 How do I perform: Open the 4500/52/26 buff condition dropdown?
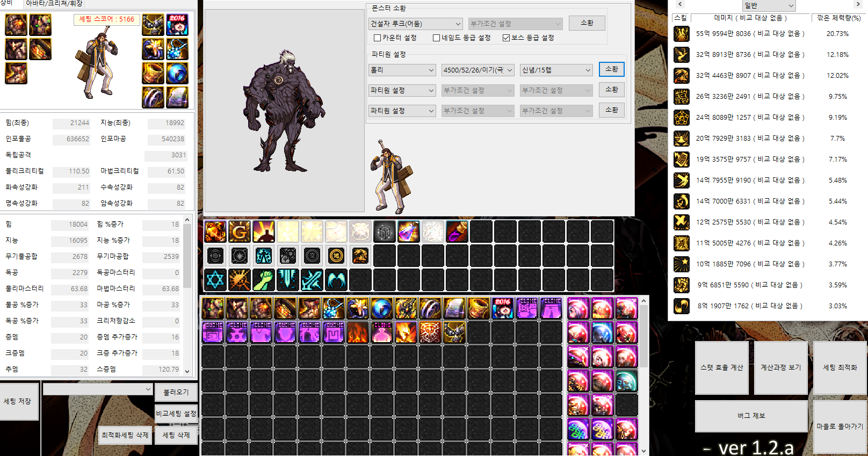click(478, 70)
